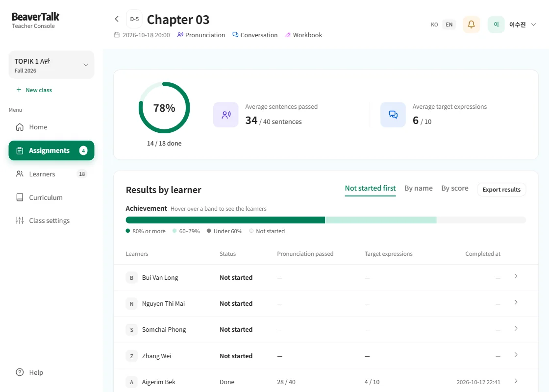Click the Assignments clipboard icon
The image size is (549, 392).
point(20,150)
